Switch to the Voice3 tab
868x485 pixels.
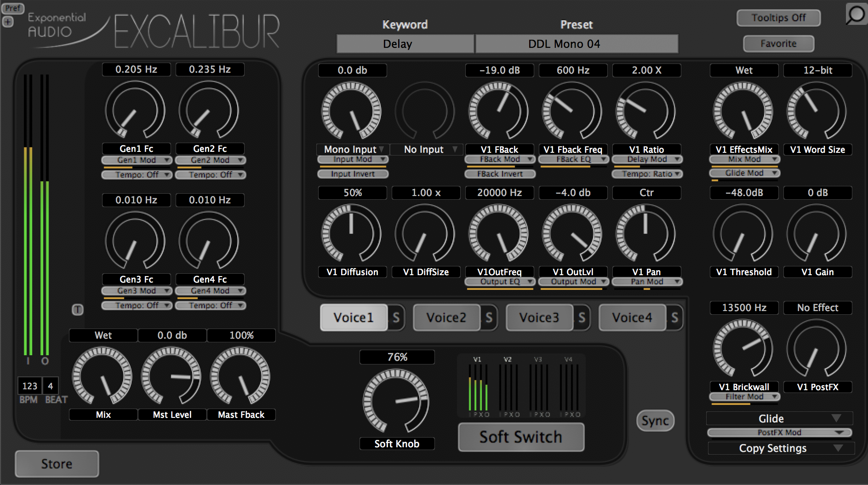click(539, 318)
